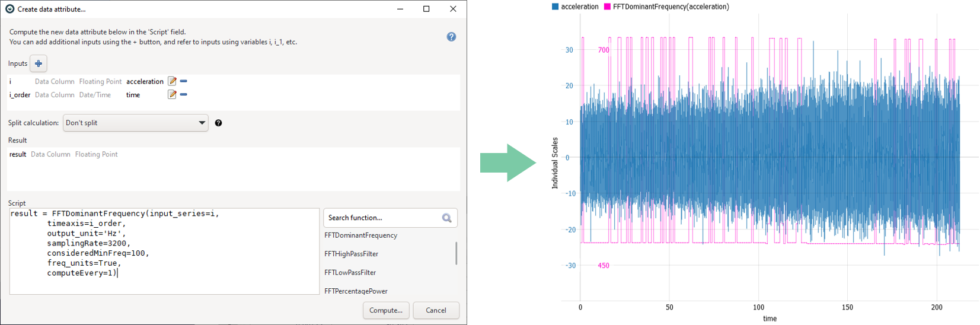Select FFTHighPassFilter in function list
The height and width of the screenshot is (325, 980).
(351, 254)
